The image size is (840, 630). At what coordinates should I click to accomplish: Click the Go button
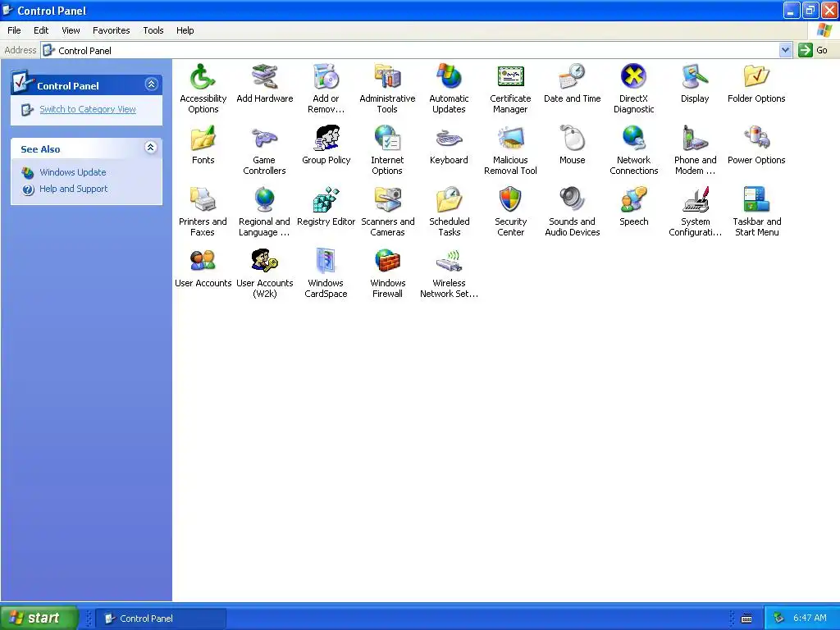pyautogui.click(x=814, y=50)
